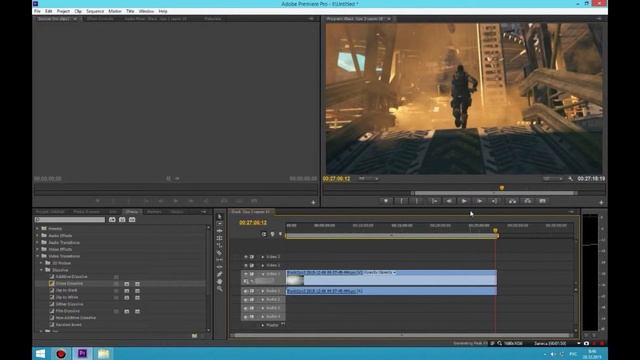Click the Effects panel search field
Screen dimensions: 640x360
click(70, 220)
